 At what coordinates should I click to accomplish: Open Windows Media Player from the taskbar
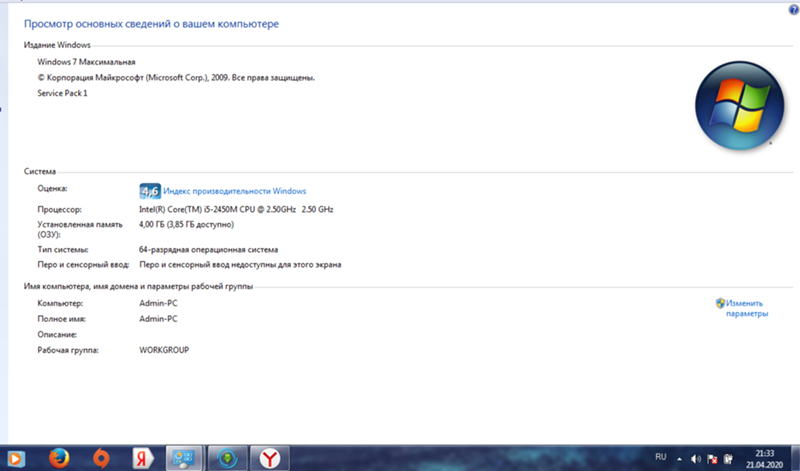point(14,458)
